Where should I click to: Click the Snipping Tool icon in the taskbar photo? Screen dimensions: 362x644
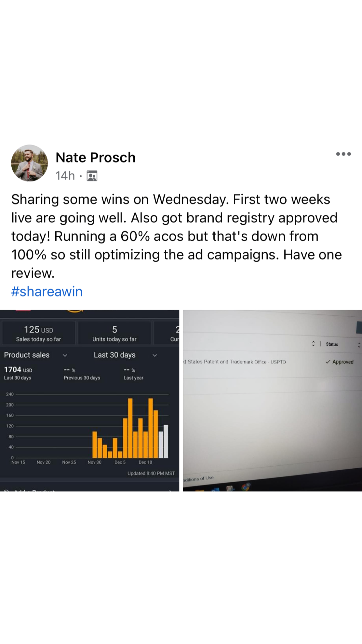(230, 488)
